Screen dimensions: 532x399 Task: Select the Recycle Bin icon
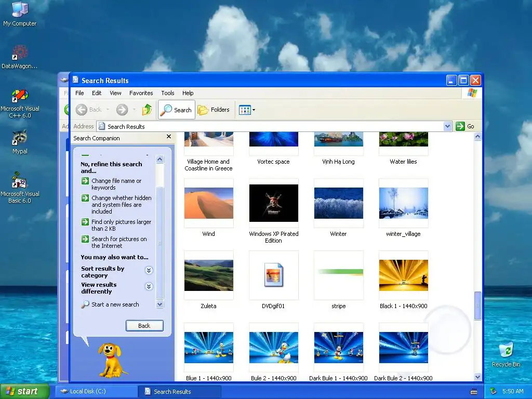coord(506,354)
